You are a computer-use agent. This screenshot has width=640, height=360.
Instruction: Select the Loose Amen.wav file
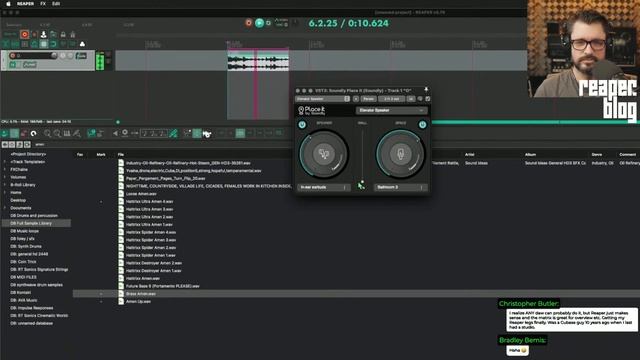[x=141, y=194]
